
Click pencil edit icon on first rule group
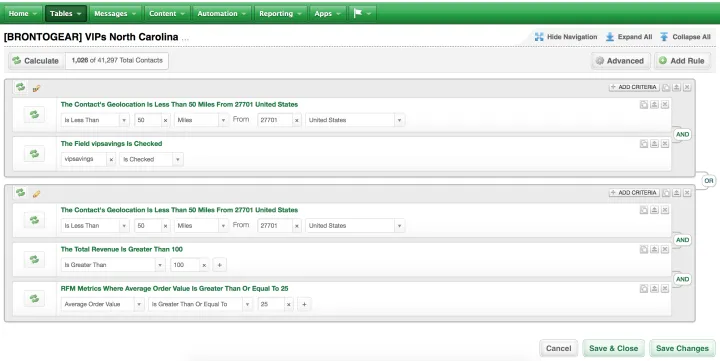tap(36, 88)
